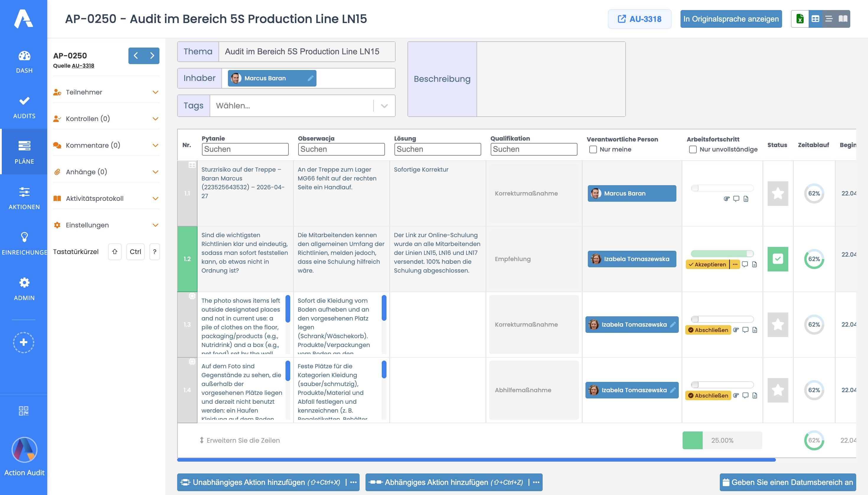Open the Tags Wählen dropdown
Screen dimensions: 868x495
click(303, 106)
